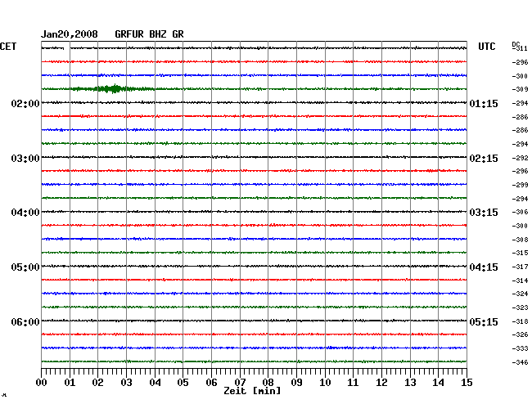Click the DC offset value -318

[520, 321]
